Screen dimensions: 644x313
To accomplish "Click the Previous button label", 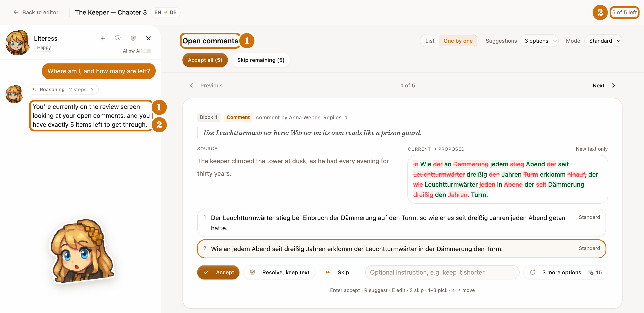I will point(211,85).
